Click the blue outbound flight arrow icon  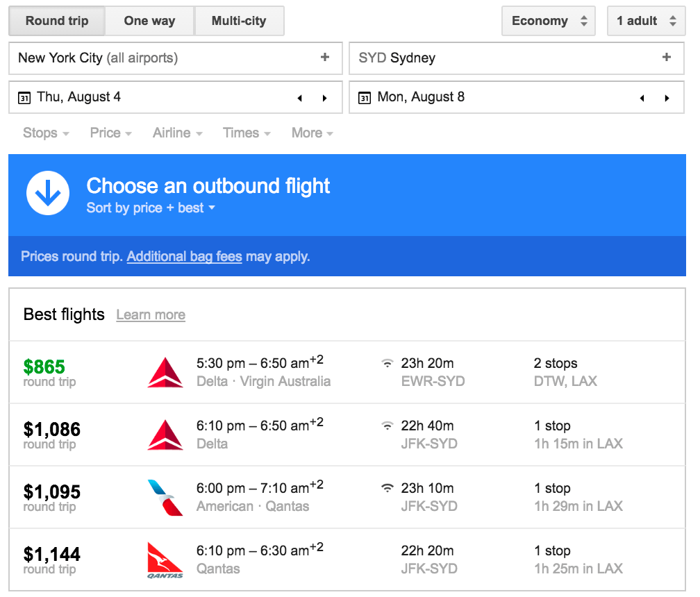click(48, 193)
